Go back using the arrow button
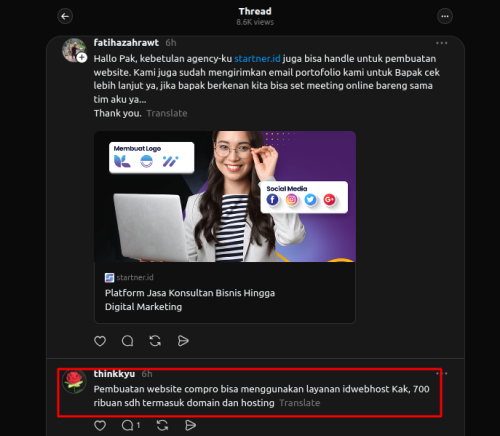The width and height of the screenshot is (500, 436). click(x=65, y=16)
